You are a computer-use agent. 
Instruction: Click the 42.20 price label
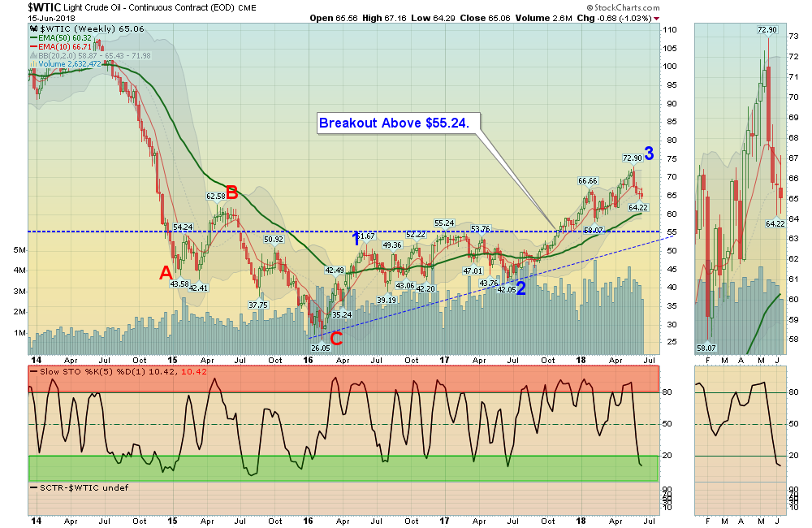[x=425, y=288]
